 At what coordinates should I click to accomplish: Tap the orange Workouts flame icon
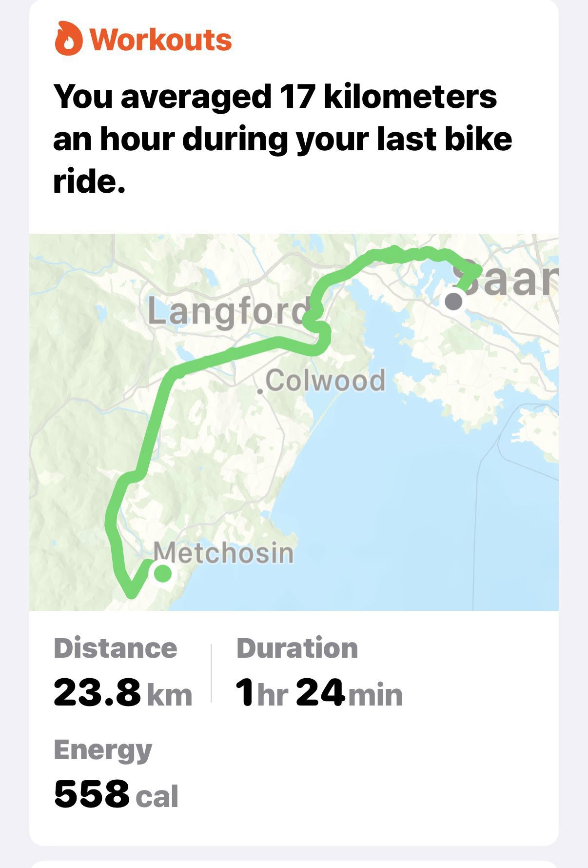tap(69, 39)
